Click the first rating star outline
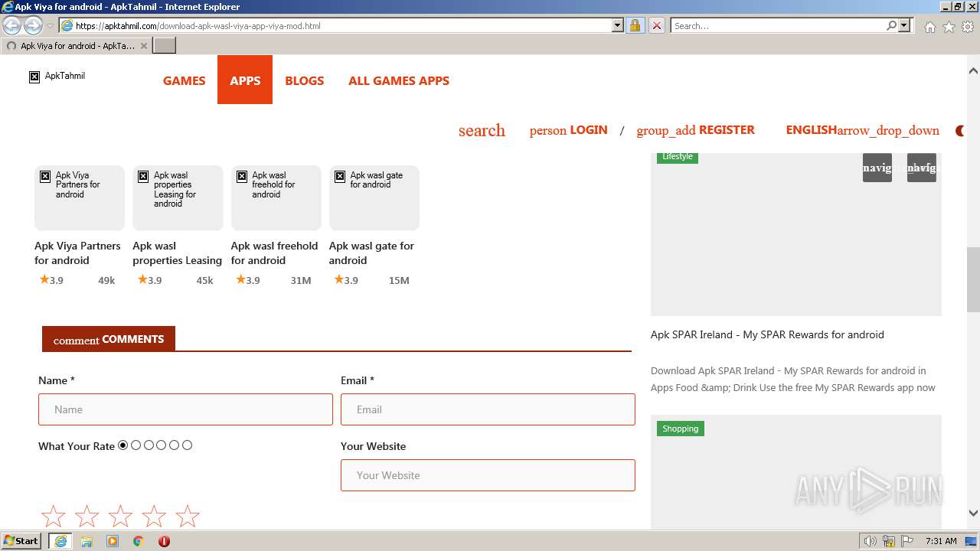Viewport: 980px width, 551px height. coord(53,517)
